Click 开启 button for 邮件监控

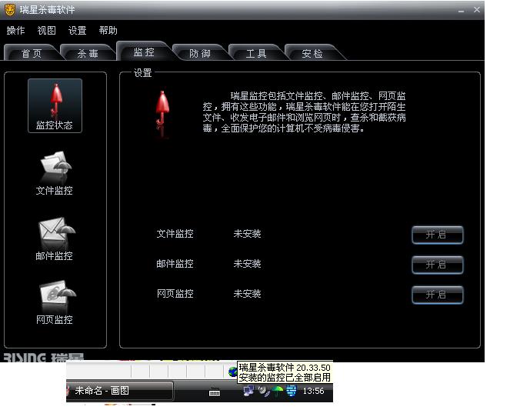(438, 265)
